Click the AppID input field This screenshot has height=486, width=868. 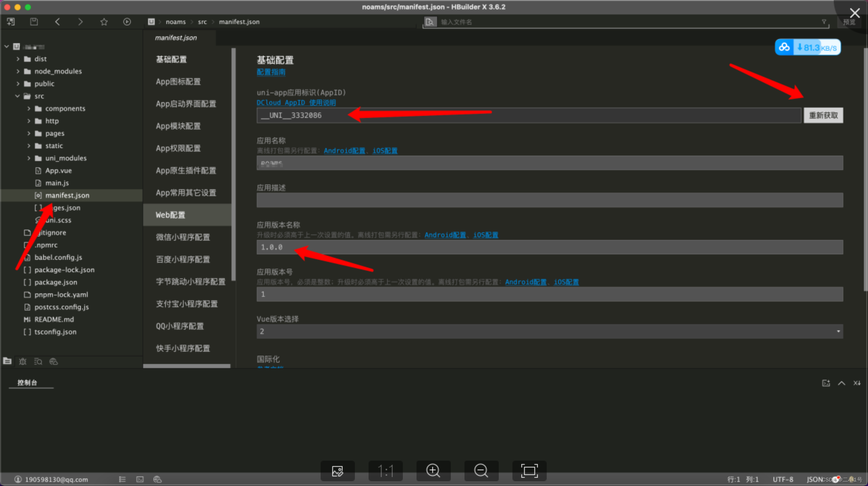pos(529,115)
